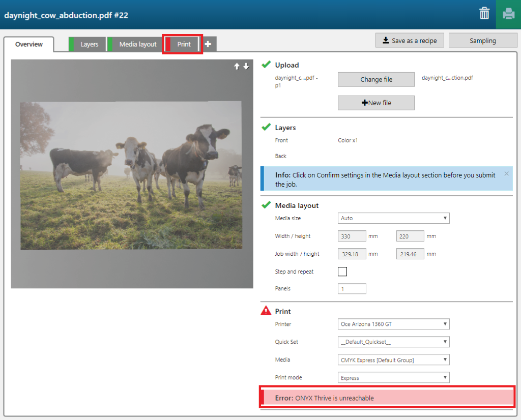Image resolution: width=521 pixels, height=420 pixels.
Task: Click the job title daynight_cow_abduction.pdf #22
Action: coord(66,15)
